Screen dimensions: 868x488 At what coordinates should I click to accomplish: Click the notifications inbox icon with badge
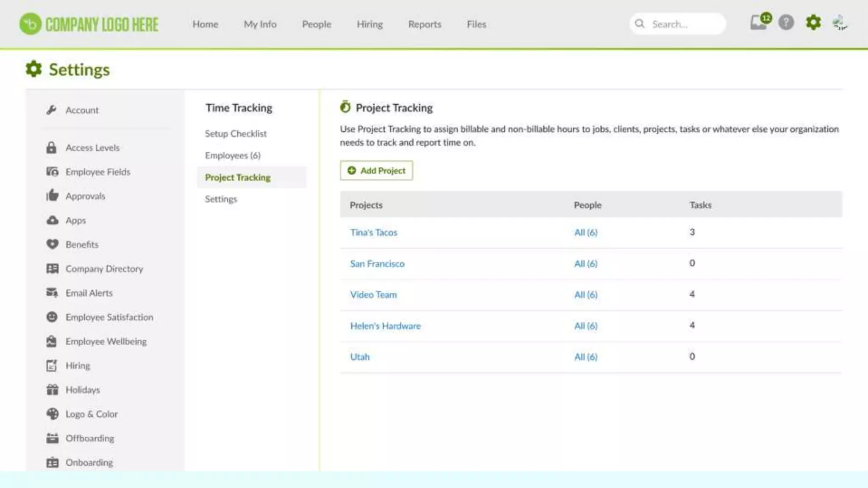point(758,23)
